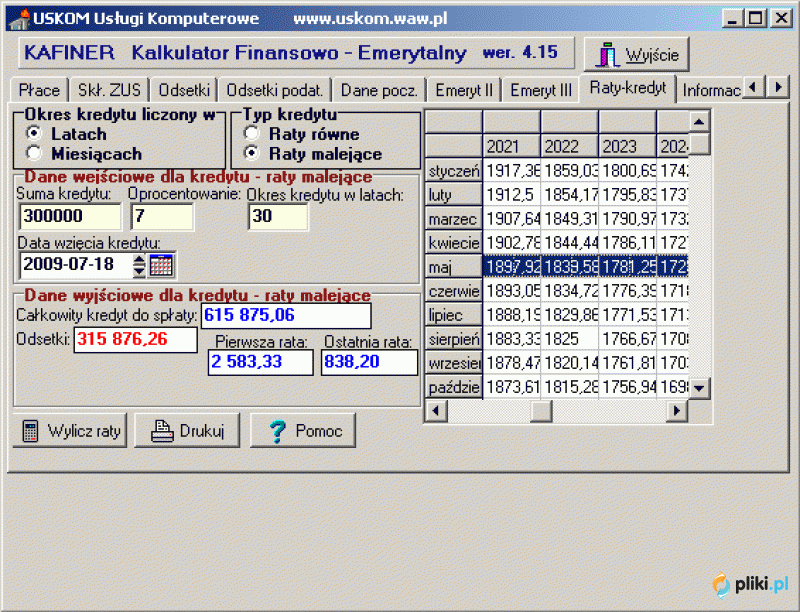Focus the Oprocentowanie input field
Viewport: 800px width, 612px height.
(162, 216)
